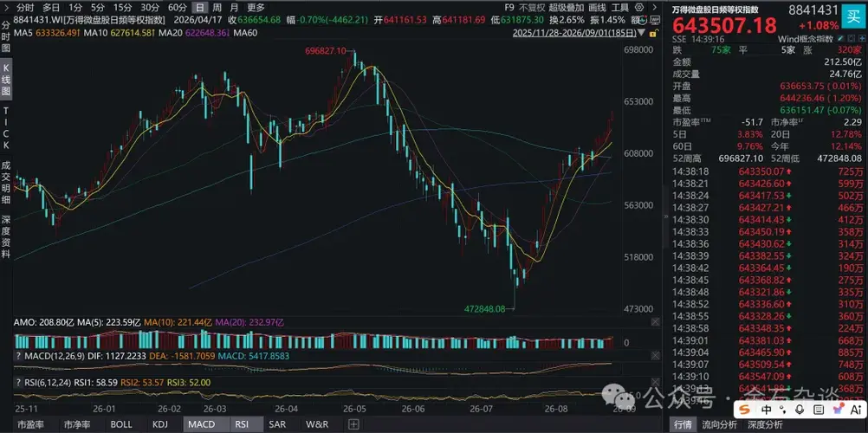This screenshot has height=433, width=868.
Task: Open chart settings hexagon gear icon
Action: coord(639,7)
